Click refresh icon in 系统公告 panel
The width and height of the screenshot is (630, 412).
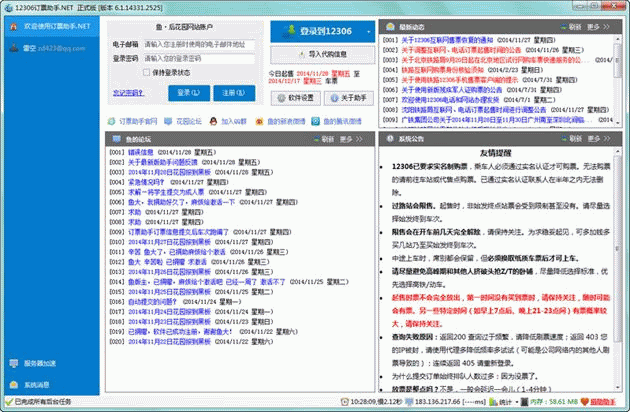click(x=565, y=139)
